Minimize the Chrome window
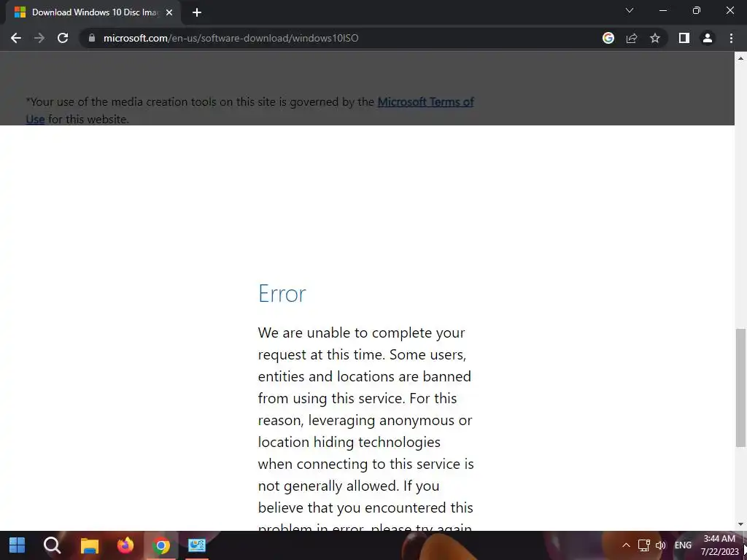The image size is (747, 560). click(662, 10)
